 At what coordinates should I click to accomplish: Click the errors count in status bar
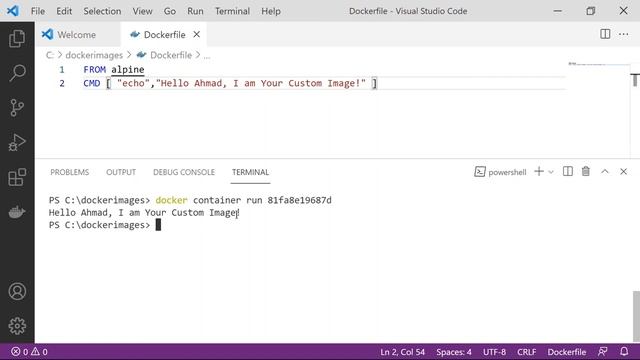click(x=20, y=351)
